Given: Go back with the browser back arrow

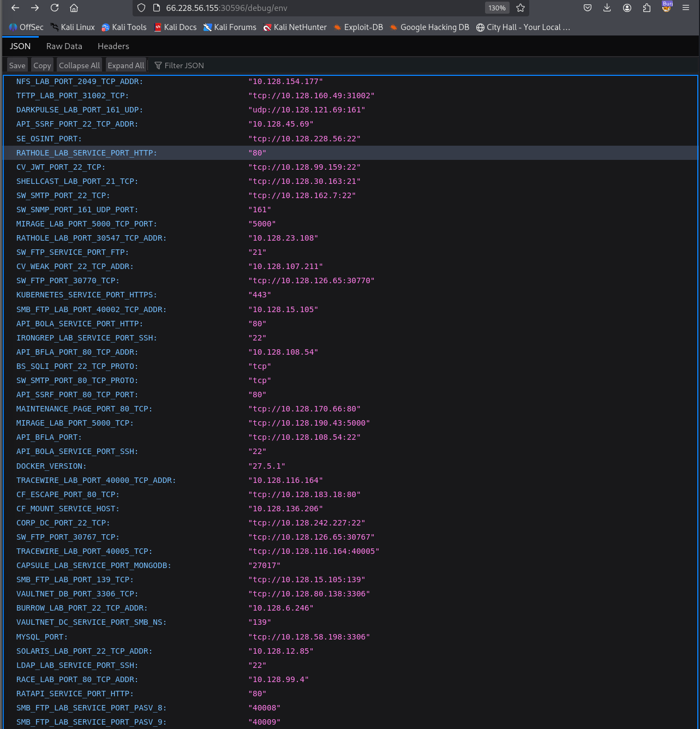Looking at the screenshot, I should point(15,8).
